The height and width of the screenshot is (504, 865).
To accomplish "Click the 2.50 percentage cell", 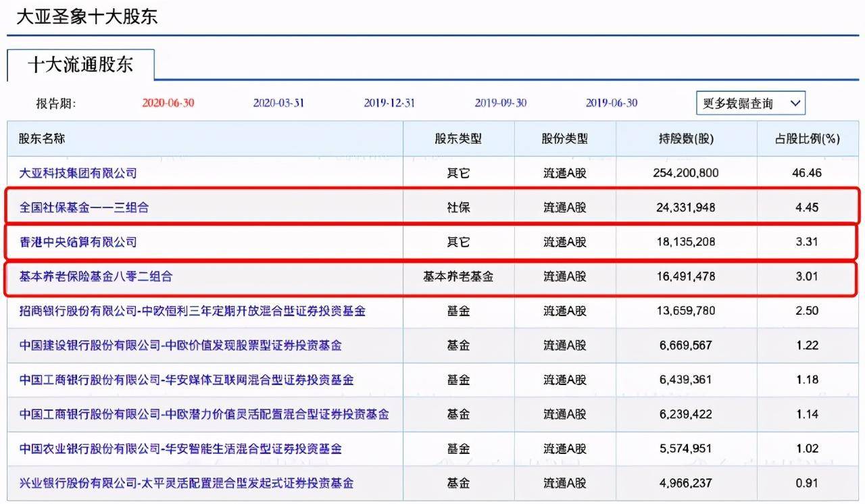I will pos(807,311).
